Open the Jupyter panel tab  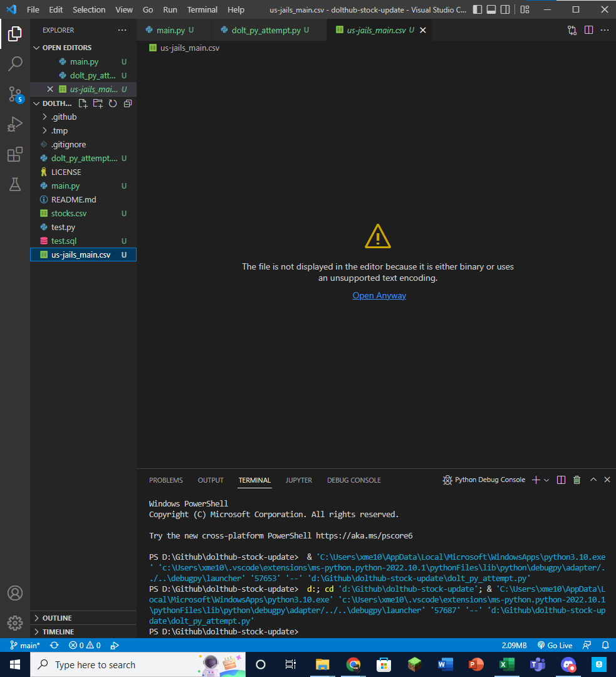click(x=298, y=480)
